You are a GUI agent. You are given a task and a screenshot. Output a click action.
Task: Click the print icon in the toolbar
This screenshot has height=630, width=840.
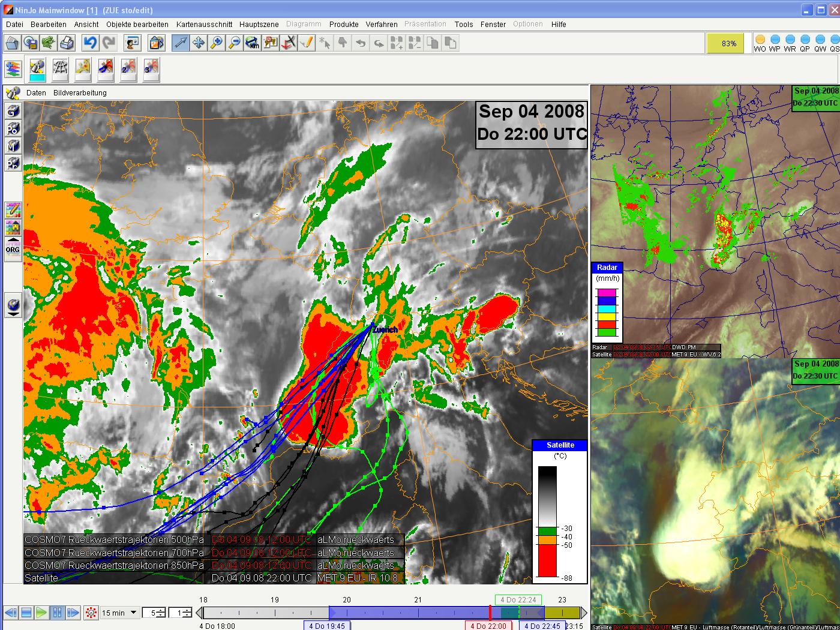[67, 43]
